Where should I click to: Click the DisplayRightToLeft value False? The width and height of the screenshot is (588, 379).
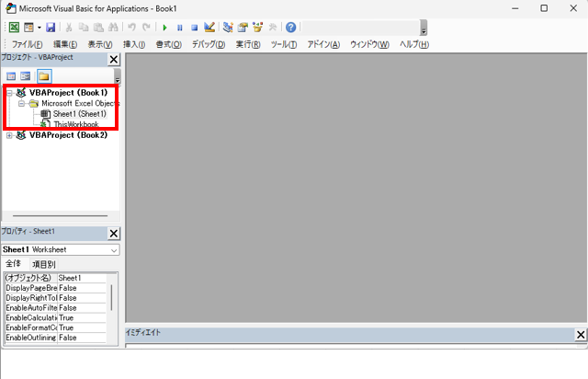click(82, 298)
